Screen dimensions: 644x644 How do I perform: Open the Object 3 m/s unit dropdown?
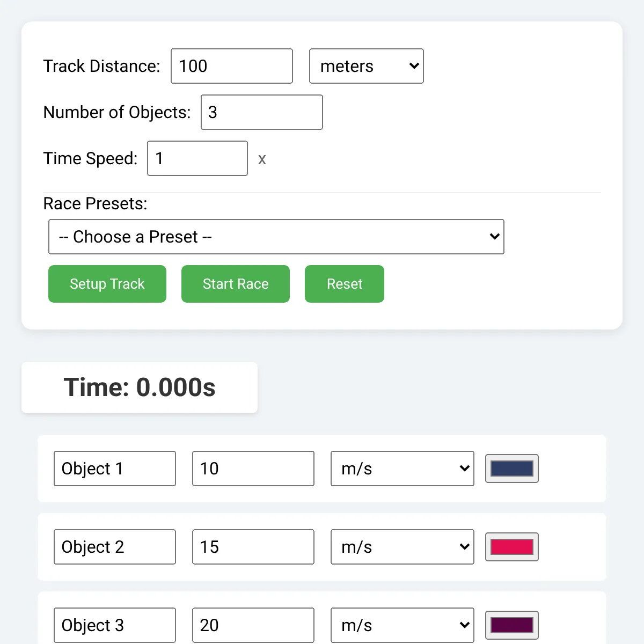[402, 625]
